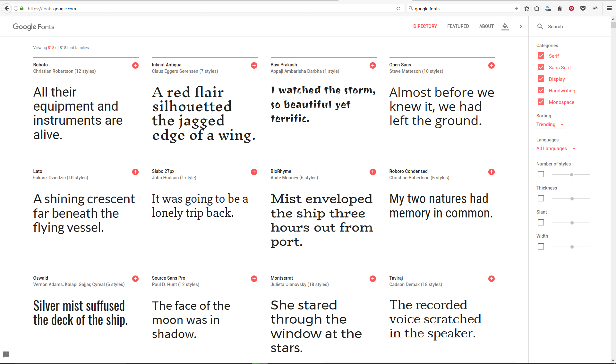Image resolution: width=616 pixels, height=364 pixels.
Task: Open the All Languages dropdown
Action: pyautogui.click(x=556, y=148)
